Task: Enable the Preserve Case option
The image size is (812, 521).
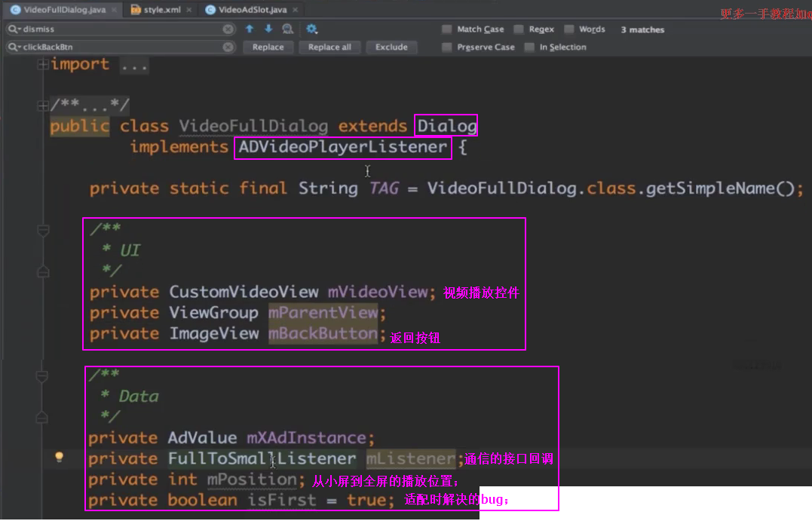Action: pyautogui.click(x=447, y=47)
